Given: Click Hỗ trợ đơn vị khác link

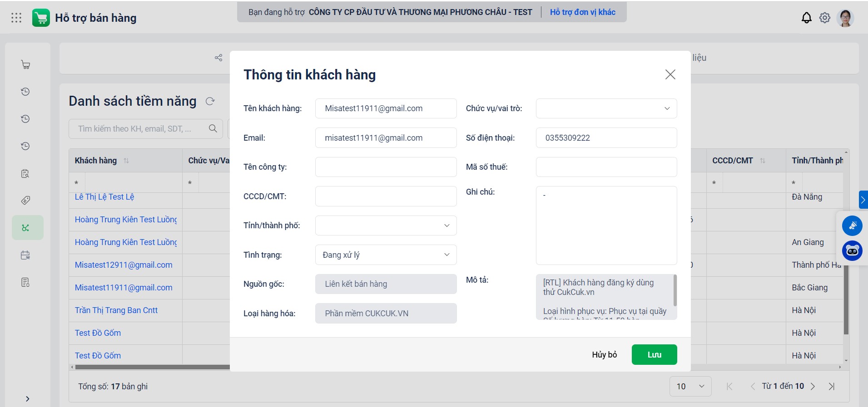Looking at the screenshot, I should pos(582,12).
